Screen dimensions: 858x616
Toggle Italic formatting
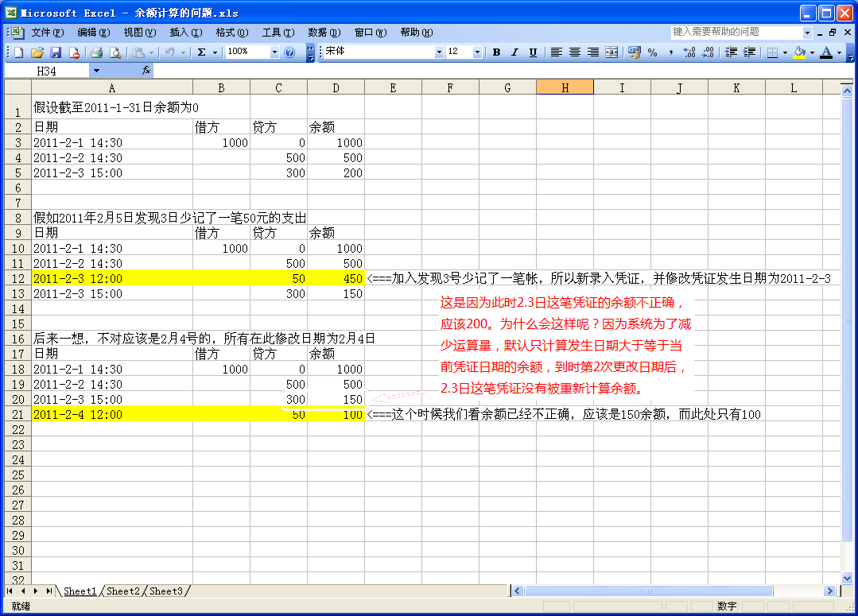[x=514, y=52]
